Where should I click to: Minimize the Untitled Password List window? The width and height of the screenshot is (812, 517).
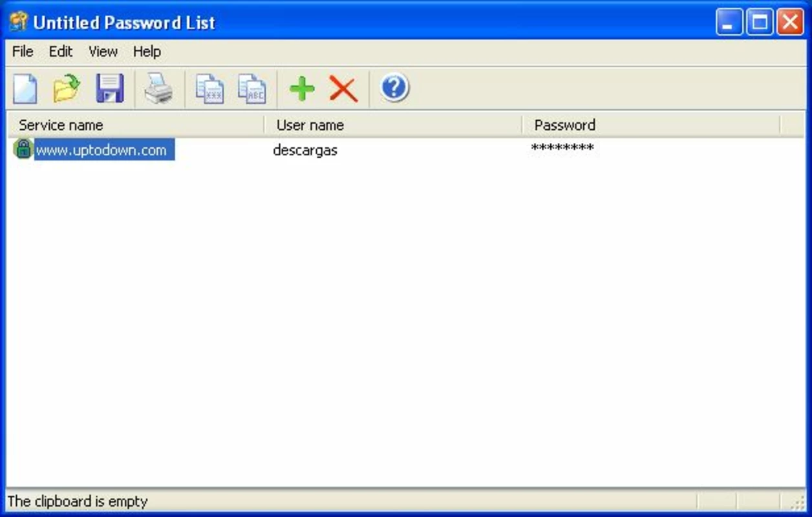pos(729,23)
